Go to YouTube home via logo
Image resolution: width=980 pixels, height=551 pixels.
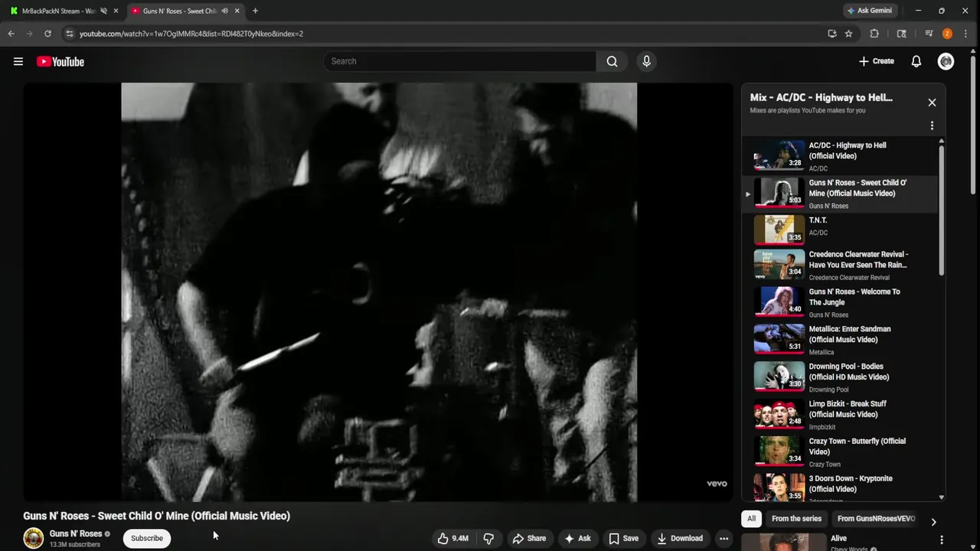coord(60,61)
